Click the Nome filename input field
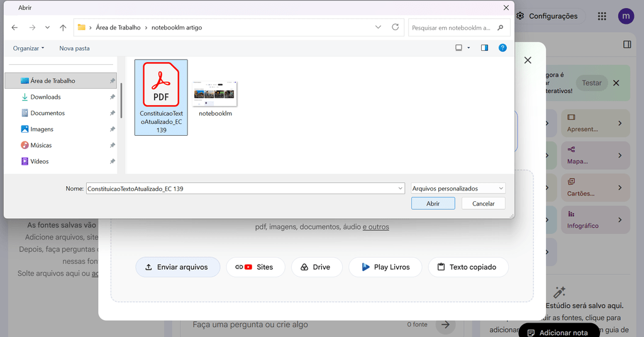This screenshot has height=337, width=644. [245, 189]
